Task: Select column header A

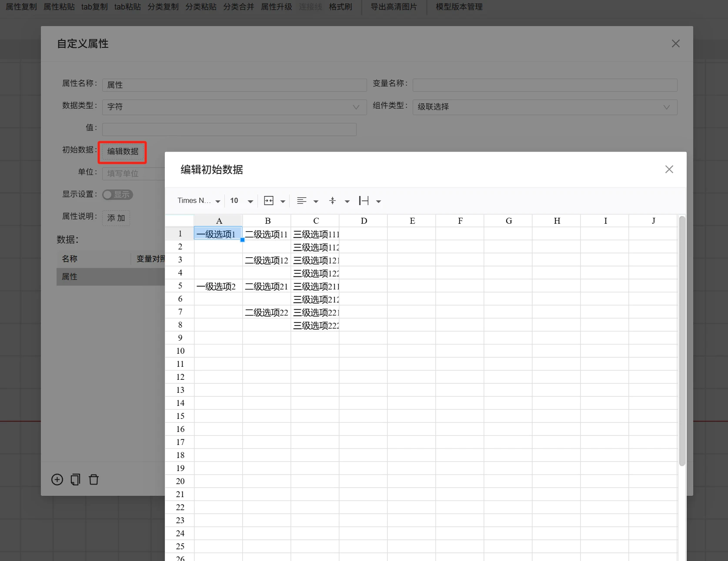Action: [x=219, y=221]
